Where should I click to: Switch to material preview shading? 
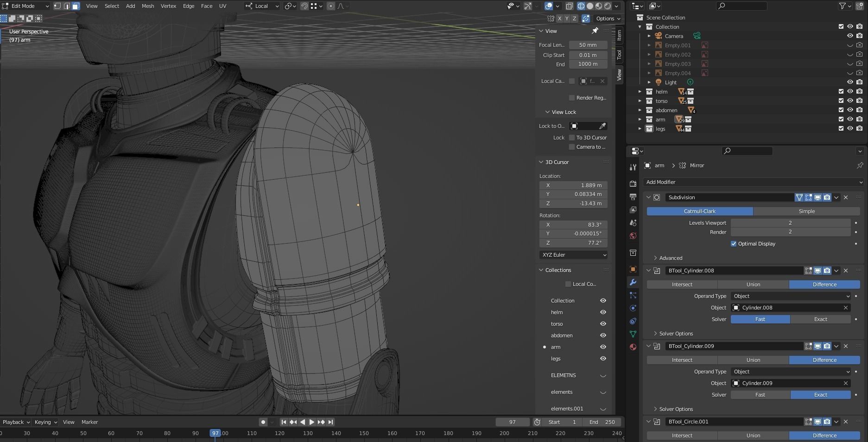[599, 6]
